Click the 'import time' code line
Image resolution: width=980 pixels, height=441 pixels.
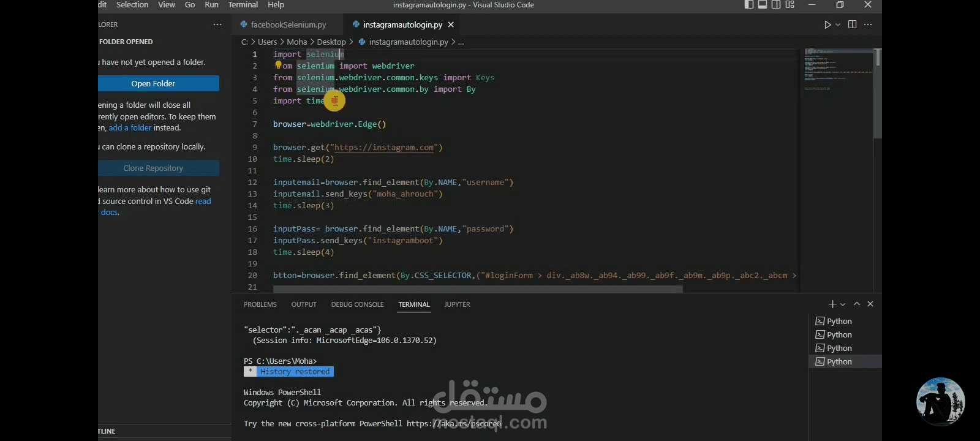pyautogui.click(x=299, y=101)
